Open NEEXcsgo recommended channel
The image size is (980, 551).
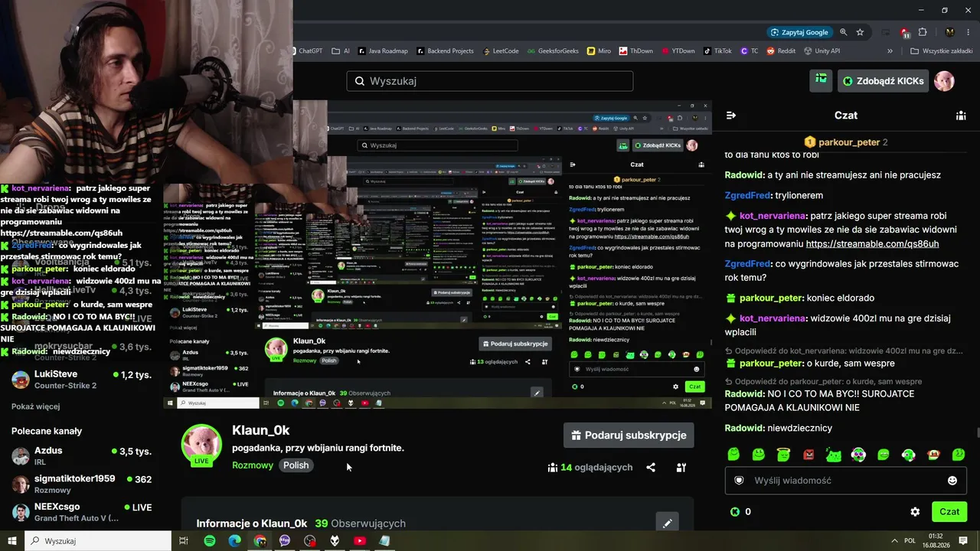(82, 512)
